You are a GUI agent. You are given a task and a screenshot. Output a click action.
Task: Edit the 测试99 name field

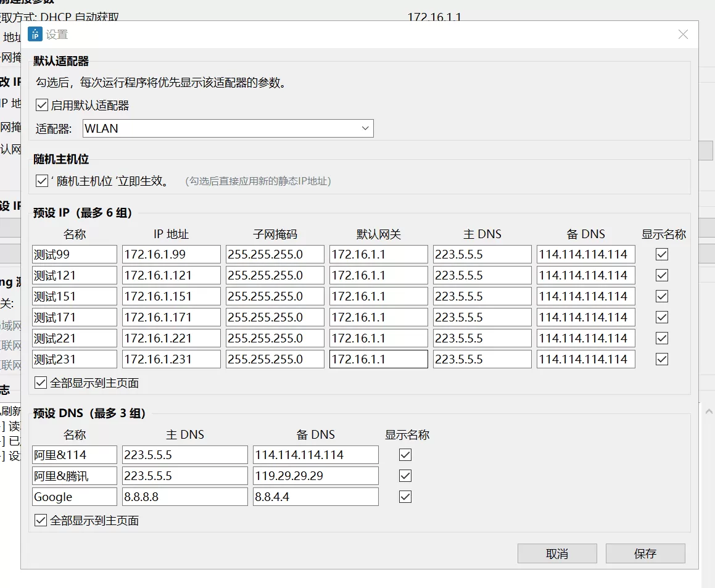pyautogui.click(x=74, y=254)
